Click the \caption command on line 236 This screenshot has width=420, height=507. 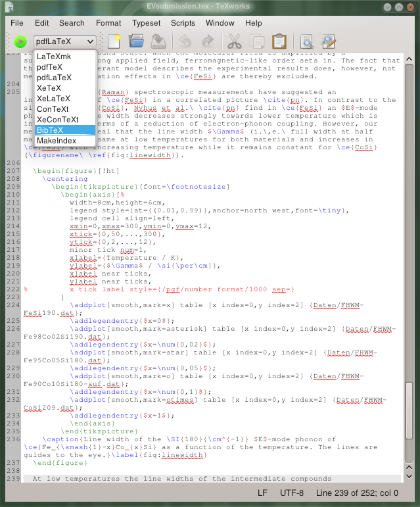pyautogui.click(x=60, y=439)
